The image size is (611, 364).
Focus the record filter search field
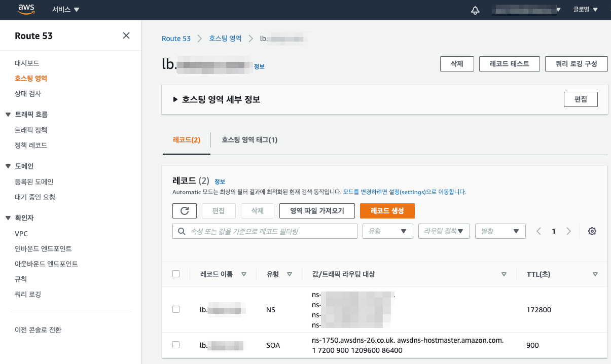(x=265, y=231)
